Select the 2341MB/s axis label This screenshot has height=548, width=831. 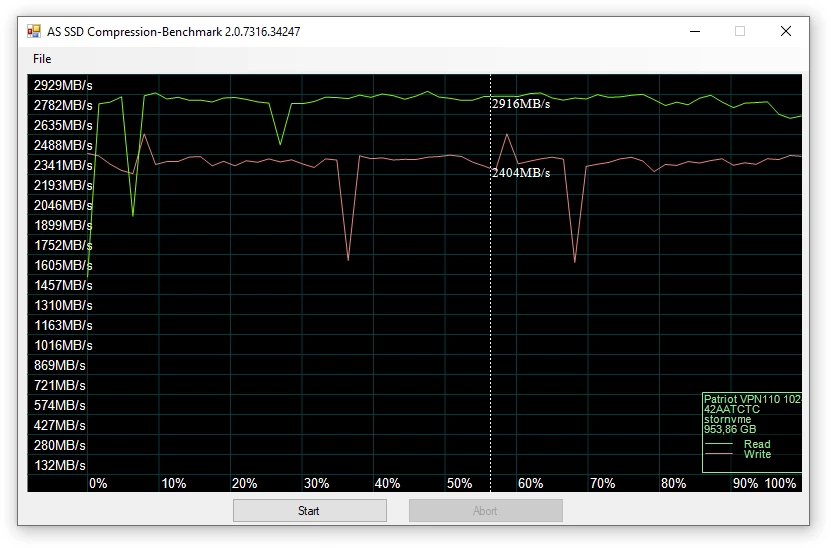[x=63, y=165]
